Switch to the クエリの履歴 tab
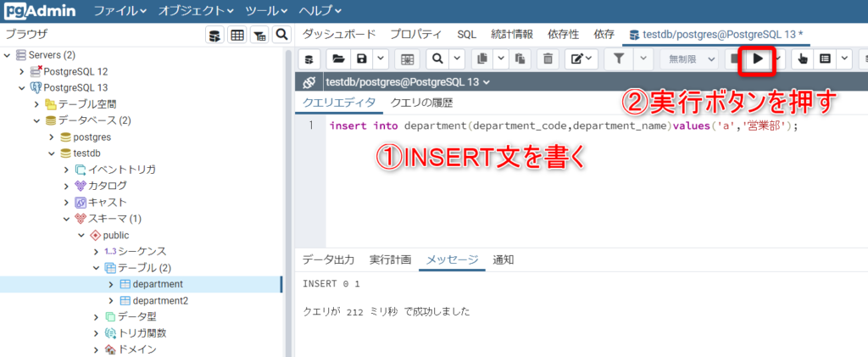The image size is (868, 357). coord(421,103)
